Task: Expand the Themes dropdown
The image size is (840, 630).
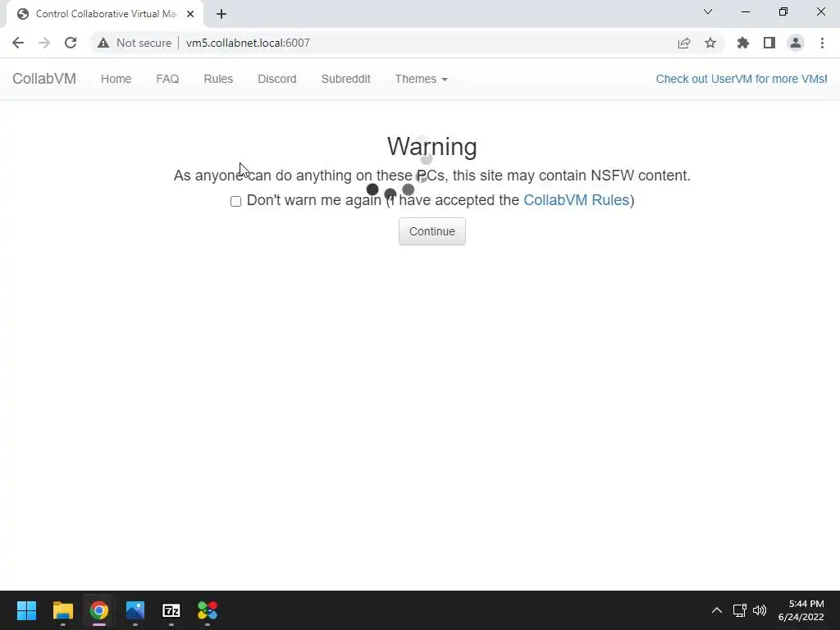Action: pyautogui.click(x=421, y=79)
